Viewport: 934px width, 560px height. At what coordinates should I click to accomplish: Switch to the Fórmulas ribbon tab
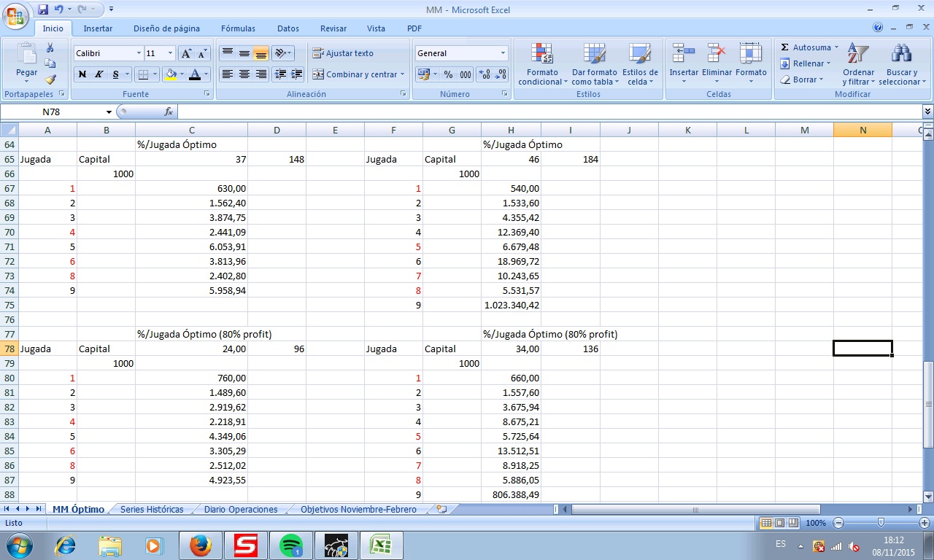pyautogui.click(x=238, y=28)
